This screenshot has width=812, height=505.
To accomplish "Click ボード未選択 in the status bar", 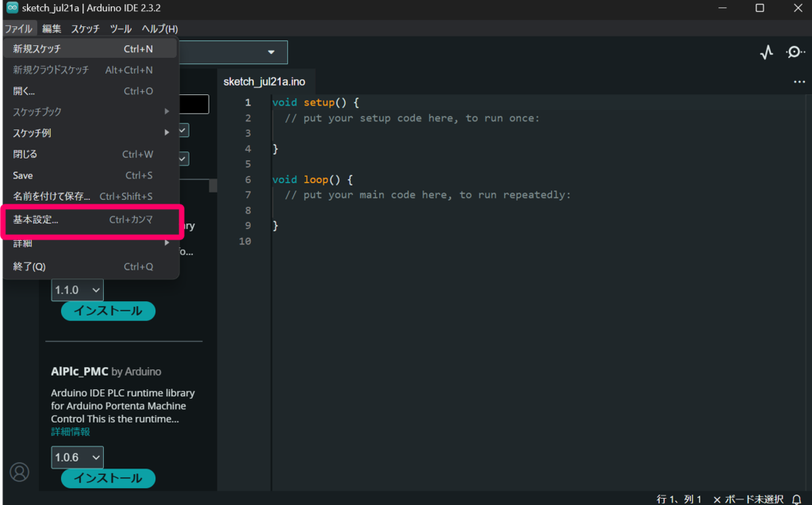I will (749, 499).
